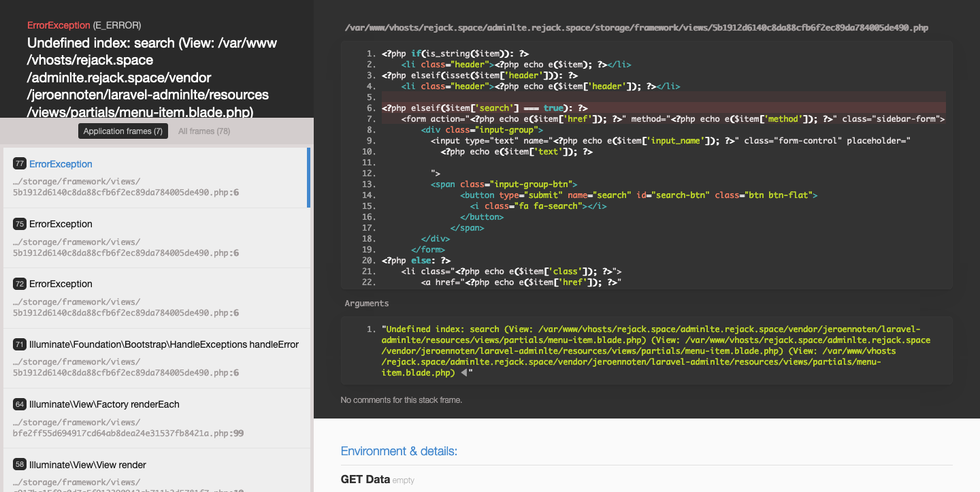Switch to Application frames (7) tab
The width and height of the screenshot is (980, 492).
[x=122, y=131]
